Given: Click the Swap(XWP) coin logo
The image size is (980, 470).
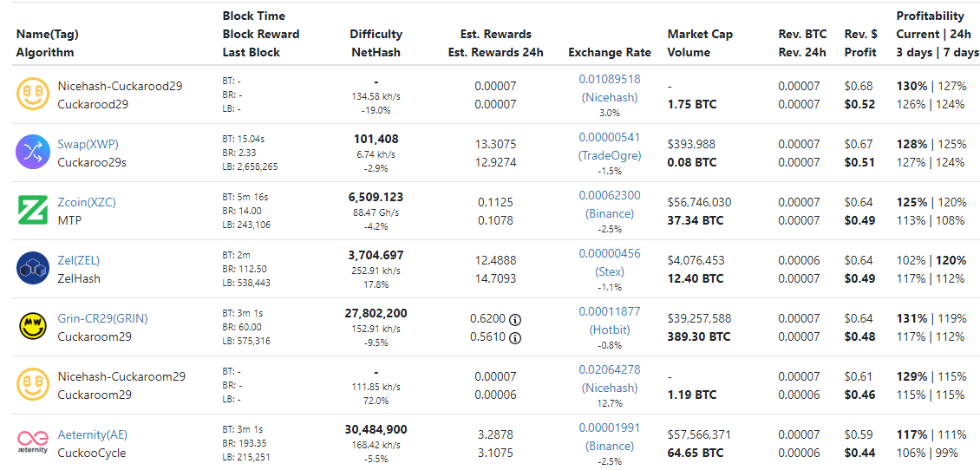Looking at the screenshot, I should coord(32,153).
